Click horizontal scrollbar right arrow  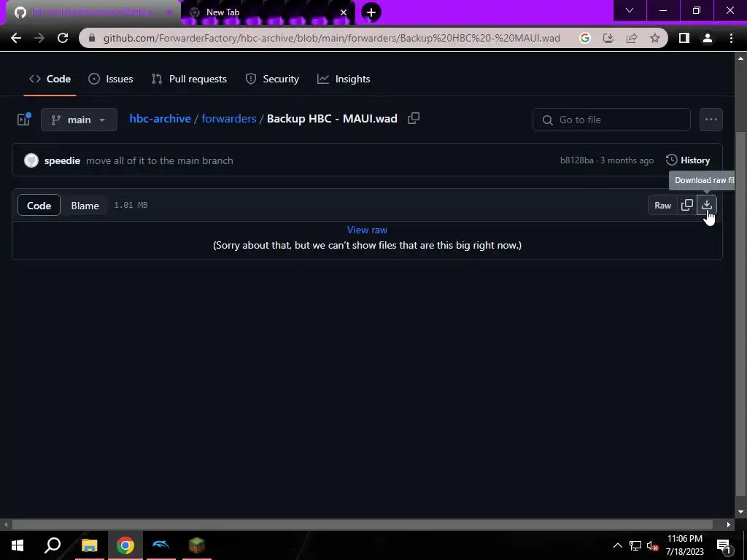coord(729,524)
